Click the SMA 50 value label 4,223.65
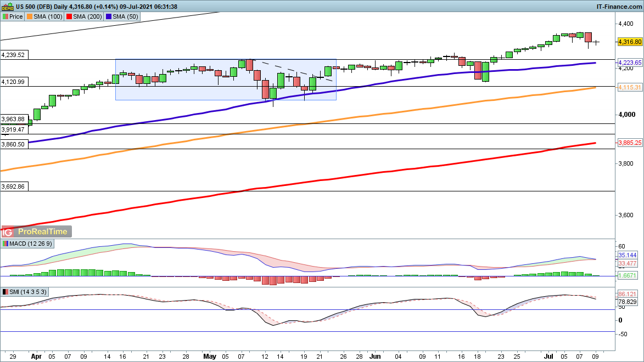 click(x=630, y=63)
